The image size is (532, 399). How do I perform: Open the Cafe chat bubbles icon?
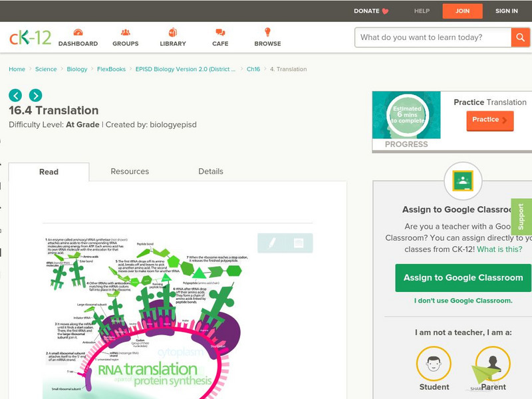pyautogui.click(x=220, y=32)
